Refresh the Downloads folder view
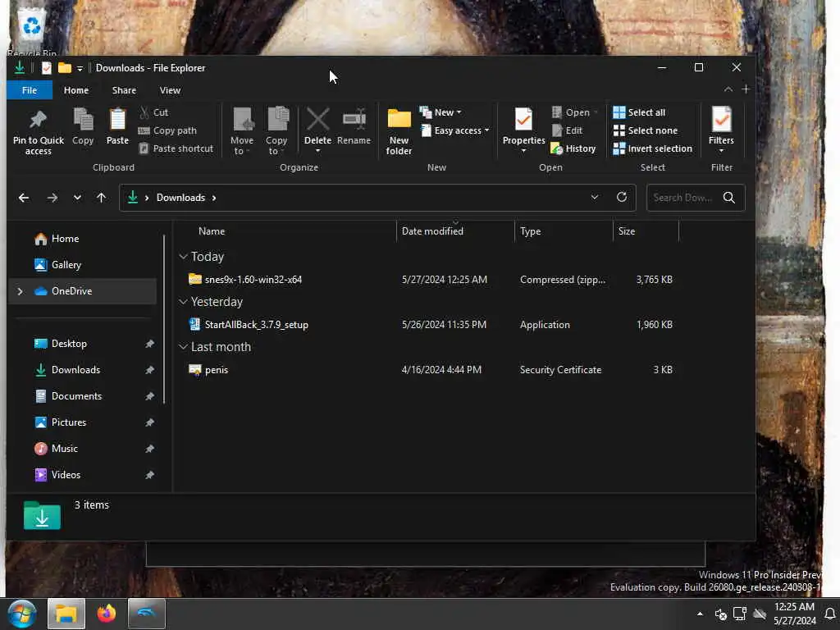840x630 pixels. click(622, 197)
